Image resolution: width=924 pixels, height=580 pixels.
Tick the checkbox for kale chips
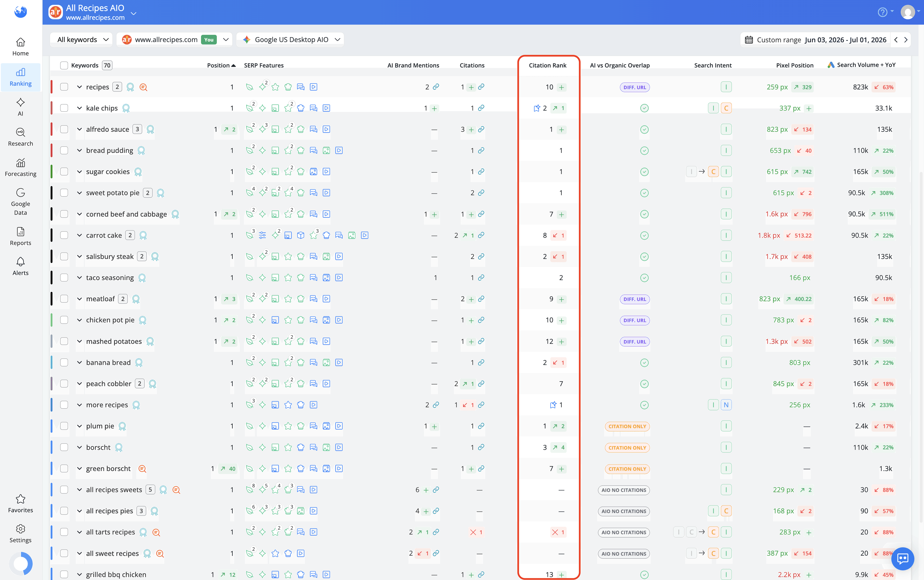64,108
